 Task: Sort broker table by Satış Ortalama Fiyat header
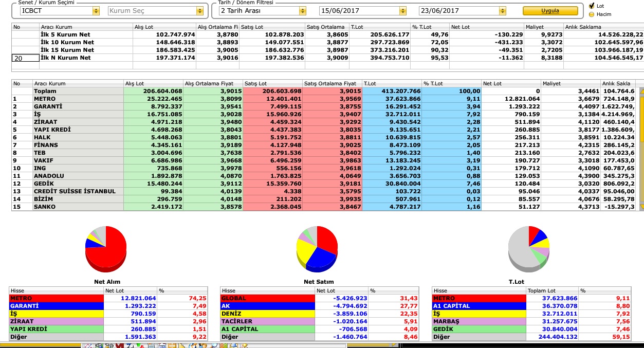point(332,83)
